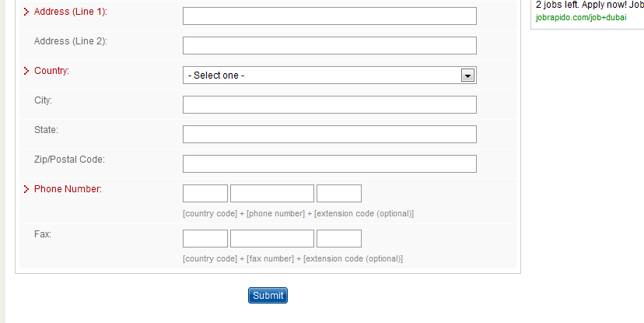Click the fax extension code box
Viewport: 644px width, 323px height.
tap(339, 239)
